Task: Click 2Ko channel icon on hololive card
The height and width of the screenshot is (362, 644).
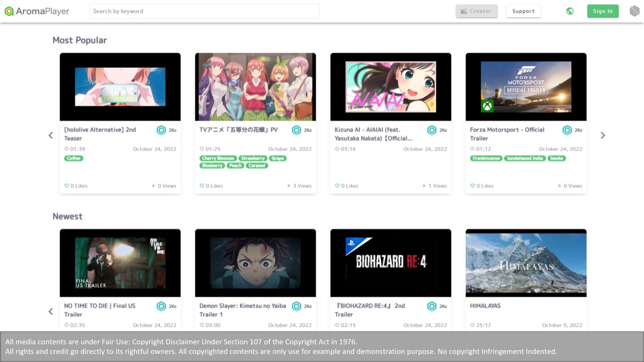Action: 161,130
